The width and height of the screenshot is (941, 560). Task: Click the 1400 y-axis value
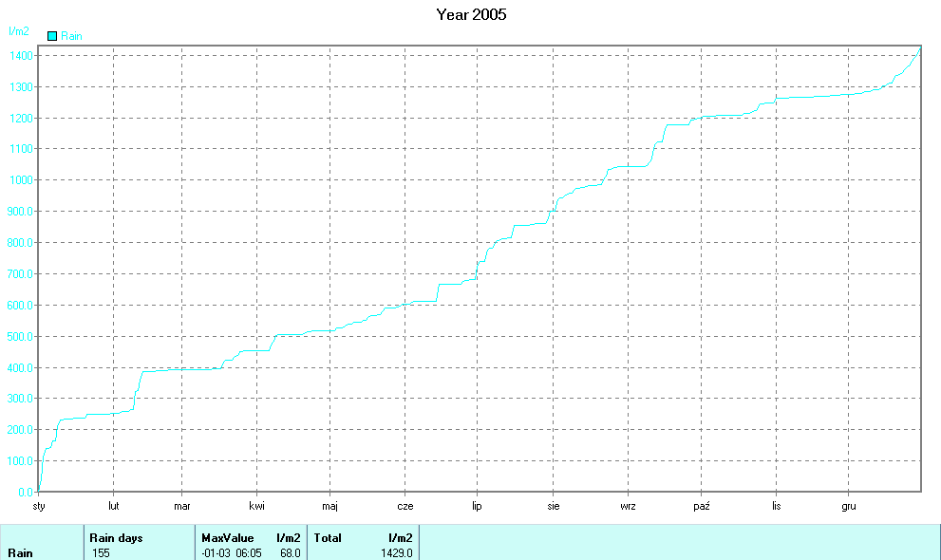pos(21,56)
